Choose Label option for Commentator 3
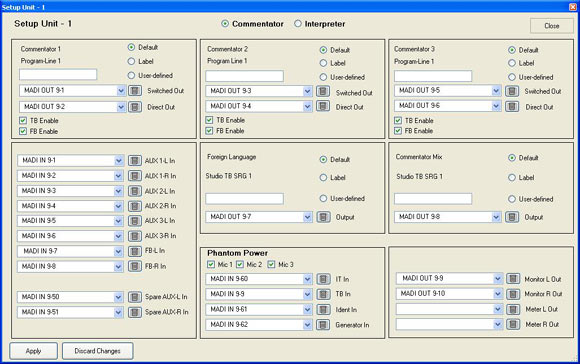Screen dimensions: 580x364 coord(512,63)
